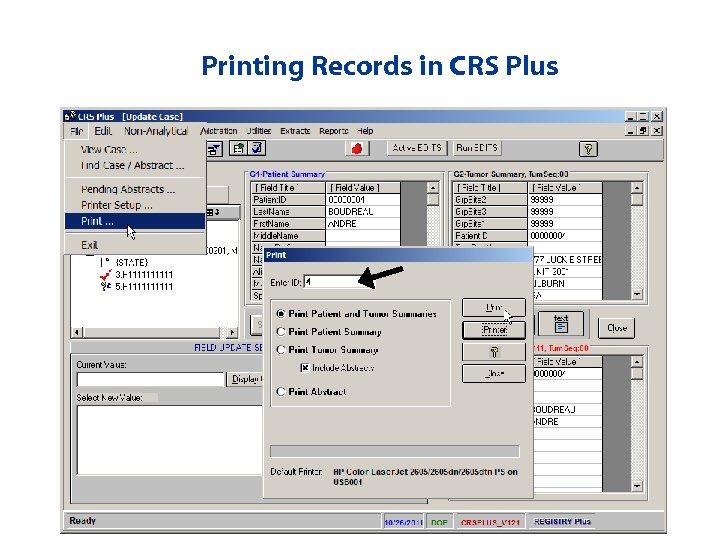The image size is (720, 540).
Task: Click the Select New Value list box
Action: 170,440
